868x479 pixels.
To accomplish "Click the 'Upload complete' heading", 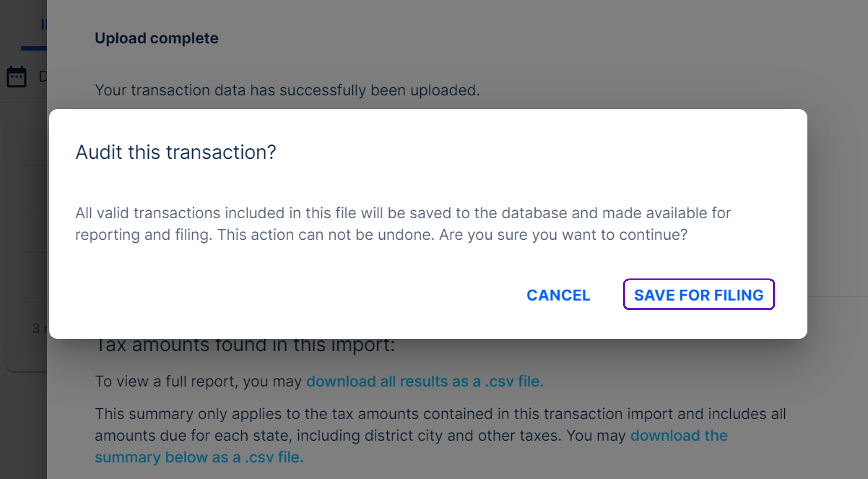I will (156, 38).
